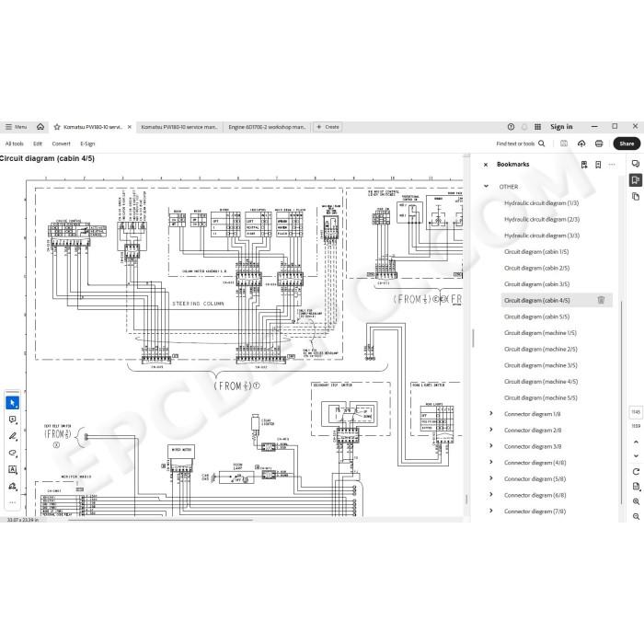Open Circuit diagram (cabin 1/5) bookmark
The image size is (644, 644).
536,252
